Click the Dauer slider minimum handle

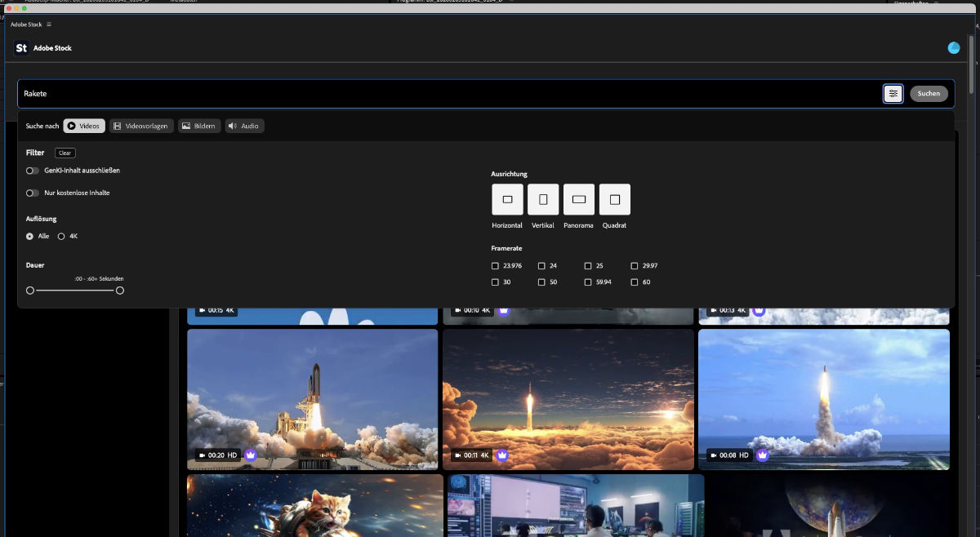pyautogui.click(x=30, y=291)
